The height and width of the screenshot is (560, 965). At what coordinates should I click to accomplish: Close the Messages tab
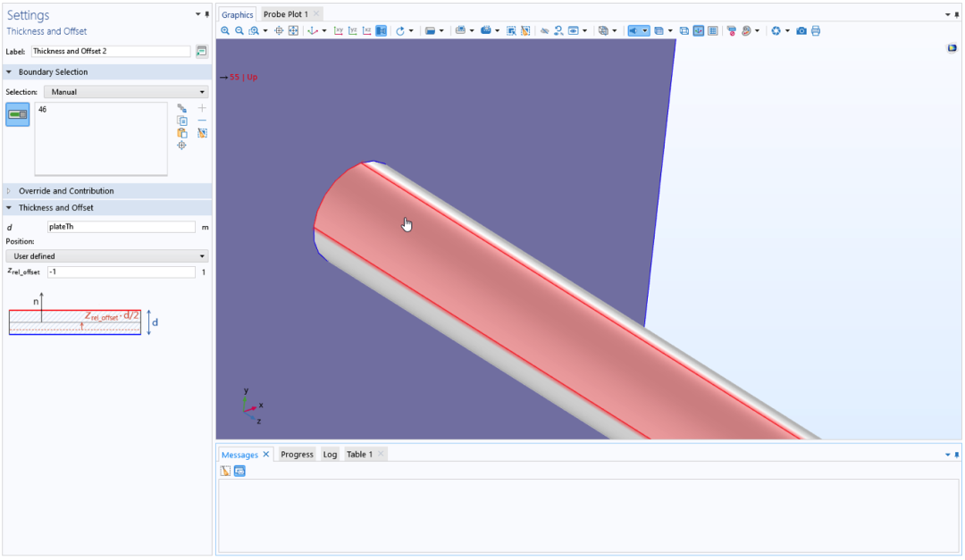click(x=266, y=454)
